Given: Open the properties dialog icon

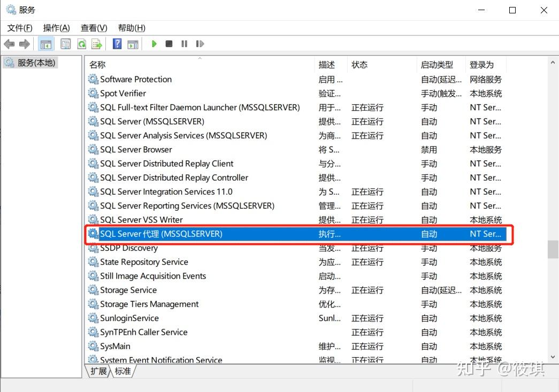Looking at the screenshot, I should tap(65, 43).
